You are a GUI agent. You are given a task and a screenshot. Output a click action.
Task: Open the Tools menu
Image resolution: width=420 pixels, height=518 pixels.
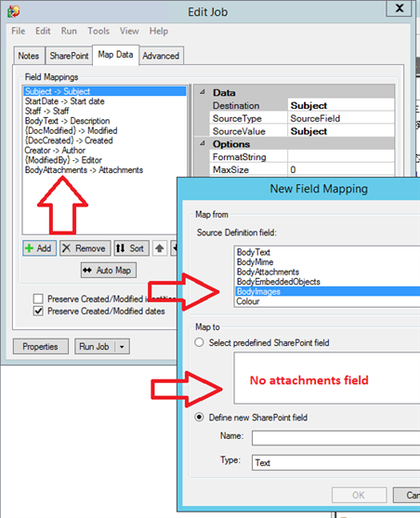click(x=98, y=31)
